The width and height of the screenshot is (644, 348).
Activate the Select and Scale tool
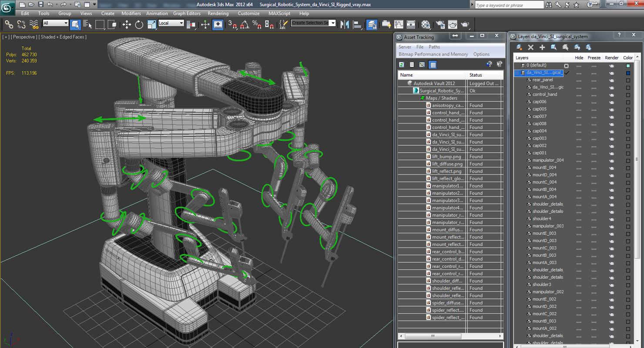point(151,24)
